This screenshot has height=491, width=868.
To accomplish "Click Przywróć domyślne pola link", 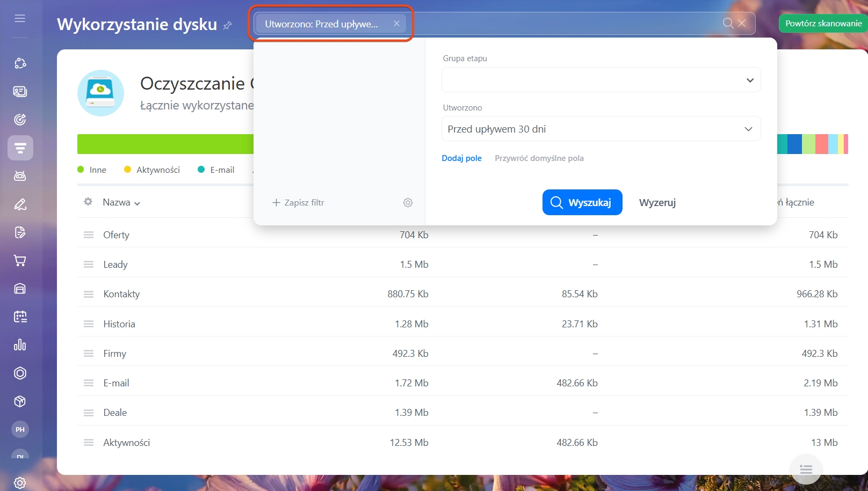I will point(539,158).
